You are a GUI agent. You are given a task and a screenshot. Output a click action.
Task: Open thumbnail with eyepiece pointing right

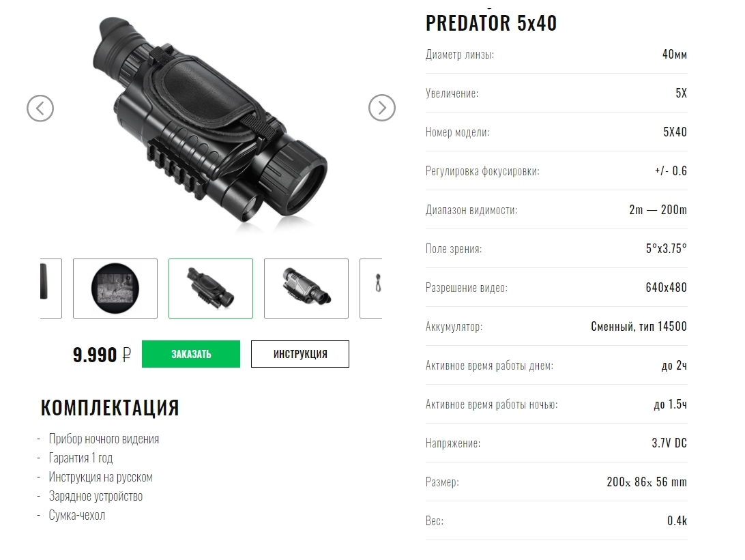click(306, 289)
